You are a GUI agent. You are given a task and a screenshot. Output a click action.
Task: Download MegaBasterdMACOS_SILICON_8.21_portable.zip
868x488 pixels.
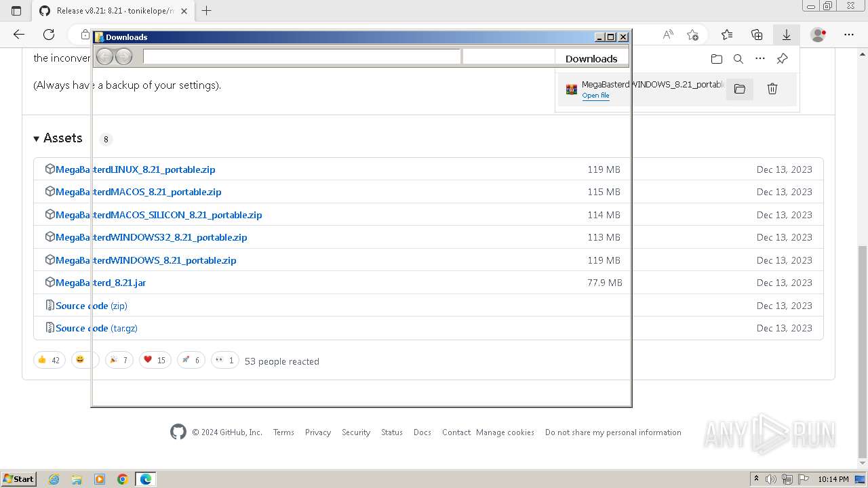pyautogui.click(x=159, y=215)
